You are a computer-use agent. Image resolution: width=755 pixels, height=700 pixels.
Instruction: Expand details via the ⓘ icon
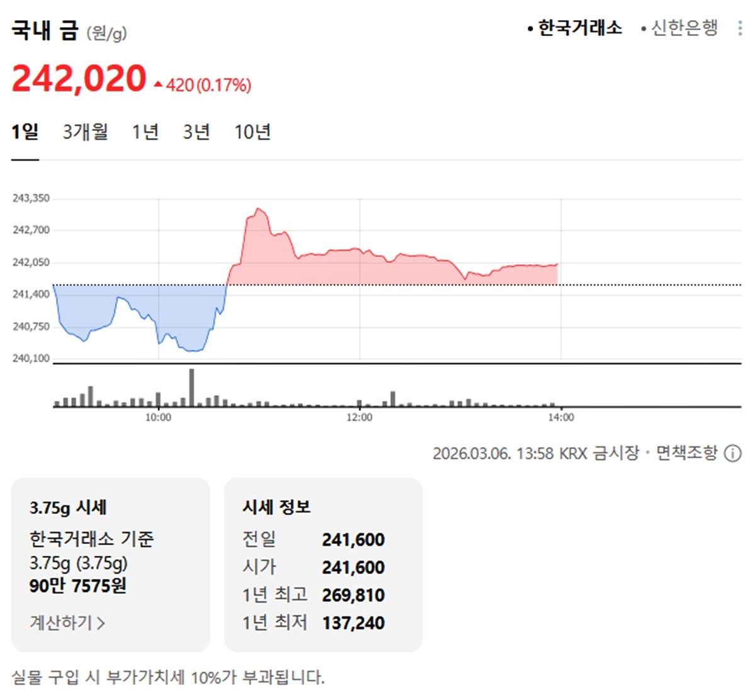pyautogui.click(x=732, y=453)
